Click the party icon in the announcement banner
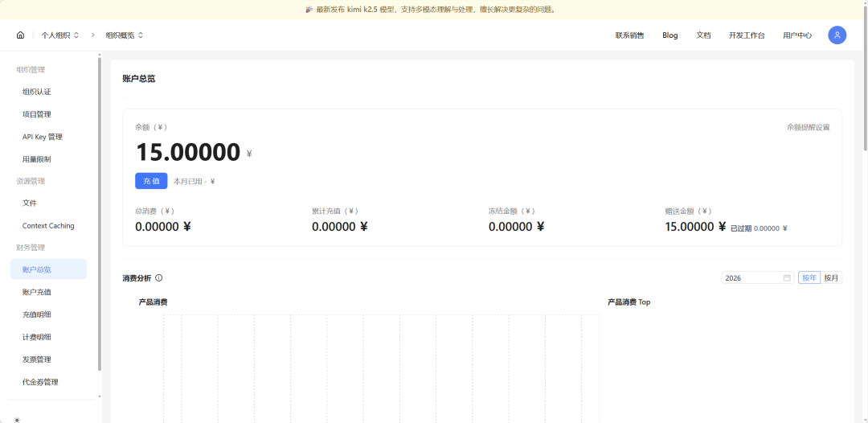 pos(309,10)
